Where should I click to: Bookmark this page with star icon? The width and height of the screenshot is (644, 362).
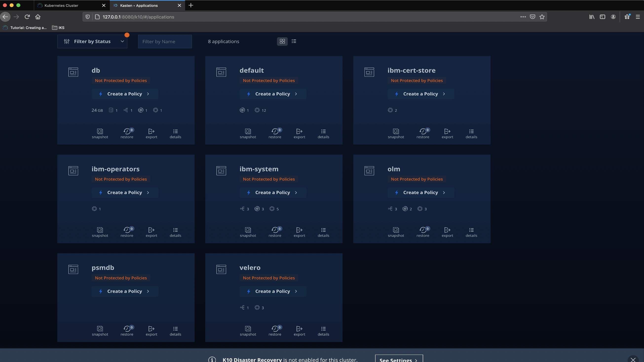pos(542,17)
